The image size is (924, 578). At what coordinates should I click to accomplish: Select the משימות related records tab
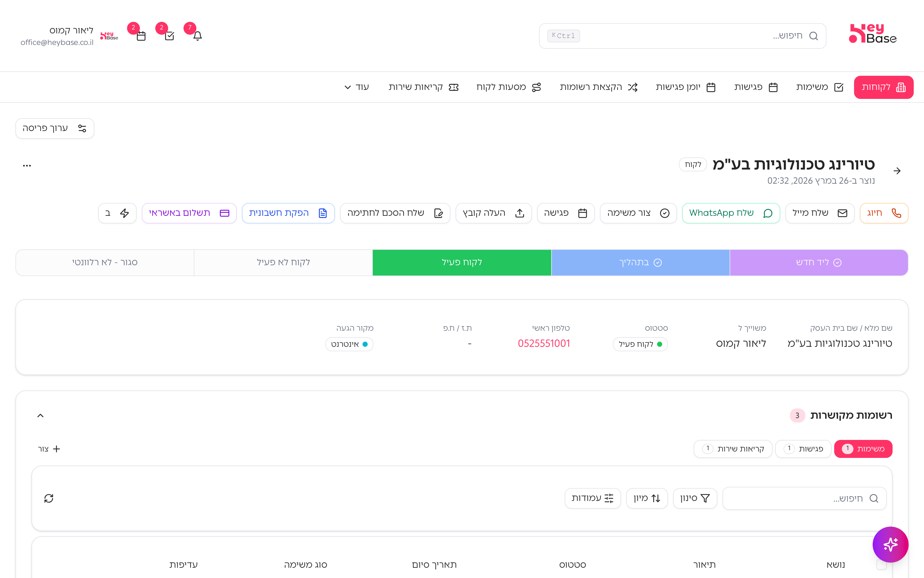[863, 449]
